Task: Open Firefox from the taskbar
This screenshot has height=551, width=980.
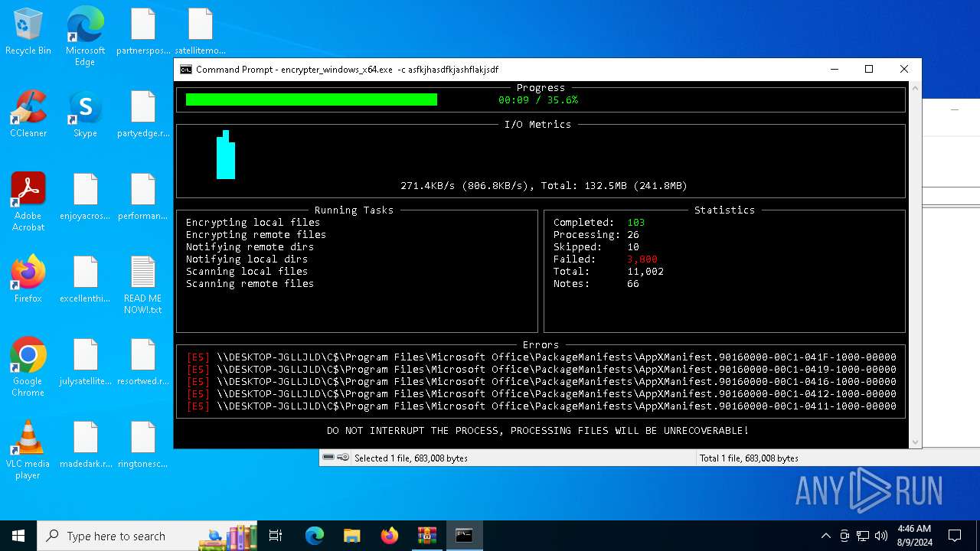Action: point(390,536)
